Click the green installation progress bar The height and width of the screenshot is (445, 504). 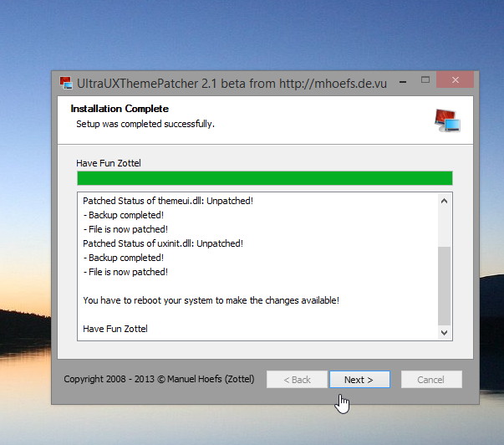(x=264, y=178)
